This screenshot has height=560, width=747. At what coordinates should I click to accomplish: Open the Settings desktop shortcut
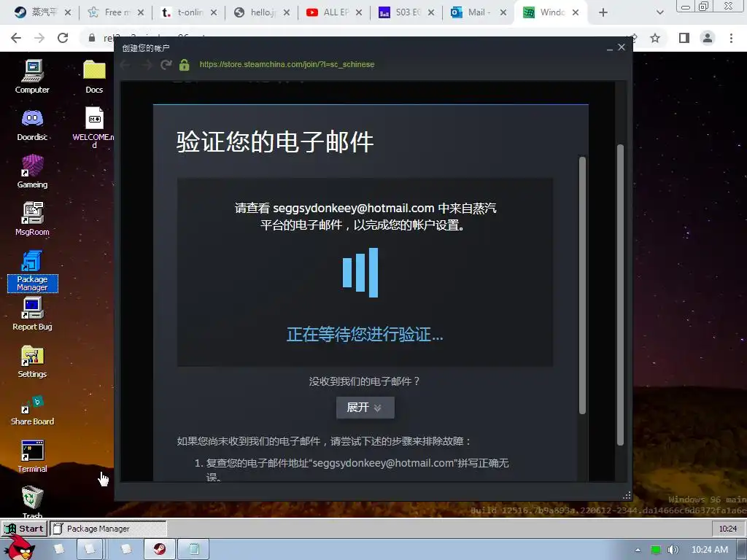coord(32,361)
